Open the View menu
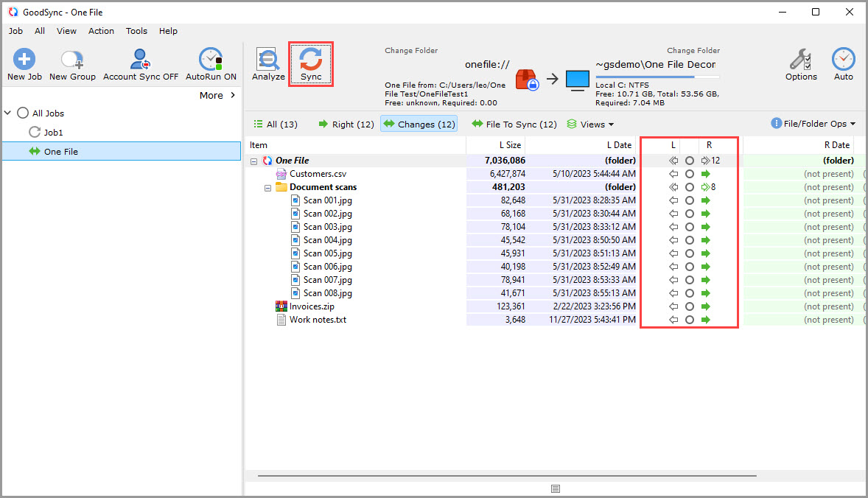The width and height of the screenshot is (868, 498). 66,31
